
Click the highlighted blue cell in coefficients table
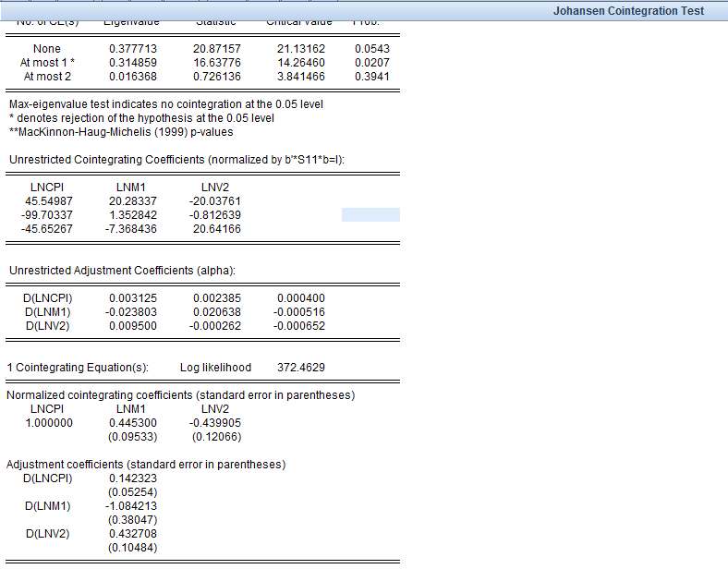coord(370,215)
